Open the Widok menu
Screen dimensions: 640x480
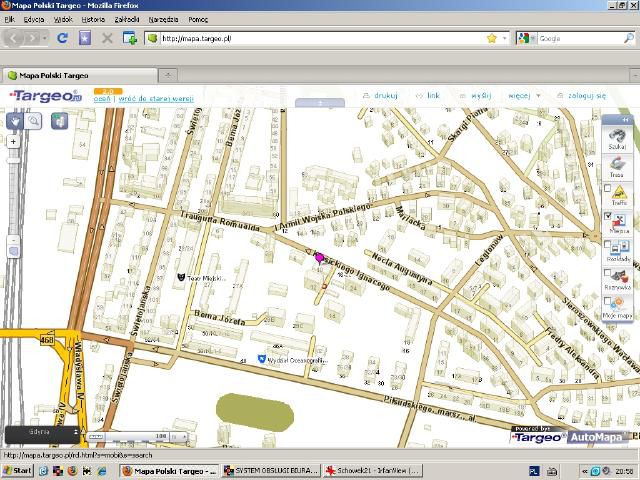coord(63,19)
